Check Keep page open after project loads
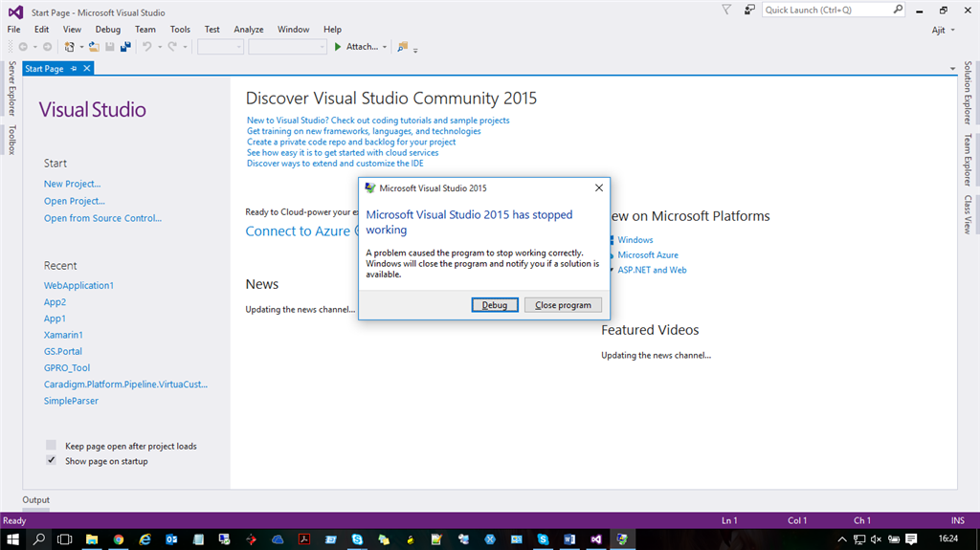980x550 pixels. pyautogui.click(x=52, y=445)
